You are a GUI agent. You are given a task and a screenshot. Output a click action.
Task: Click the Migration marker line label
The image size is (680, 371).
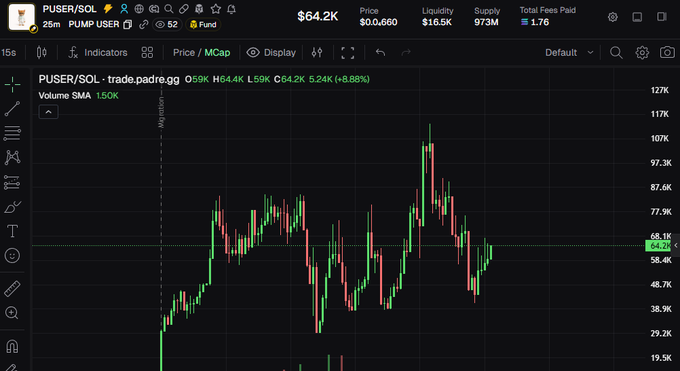tap(161, 112)
